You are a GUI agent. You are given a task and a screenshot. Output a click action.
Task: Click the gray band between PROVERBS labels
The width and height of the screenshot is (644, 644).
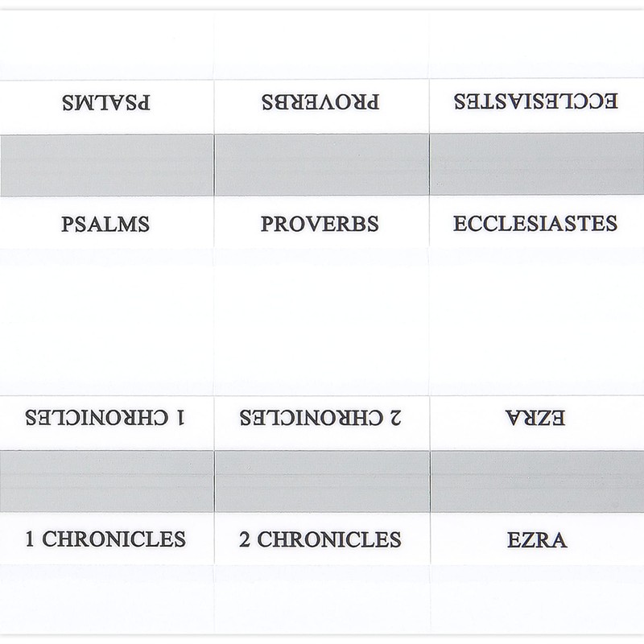pyautogui.click(x=321, y=164)
